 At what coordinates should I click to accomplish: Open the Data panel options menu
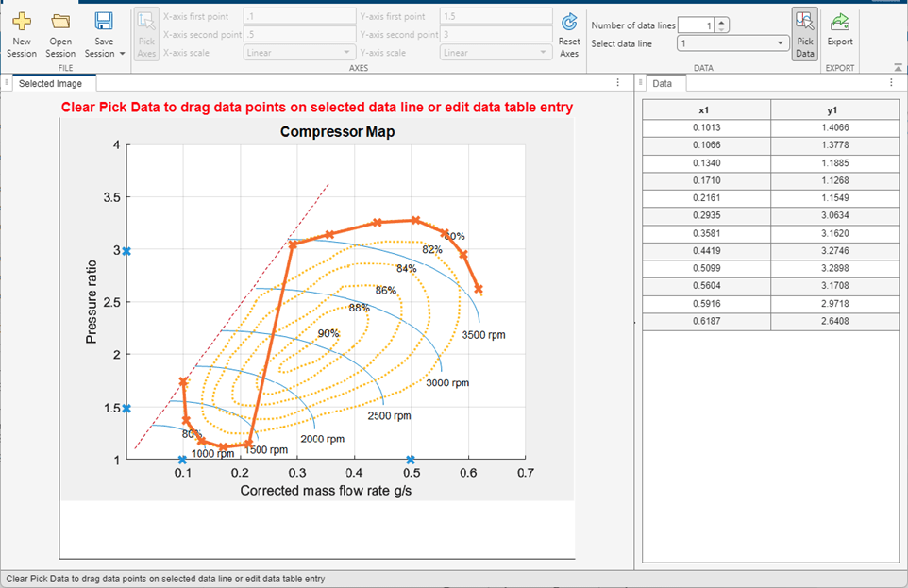(890, 83)
